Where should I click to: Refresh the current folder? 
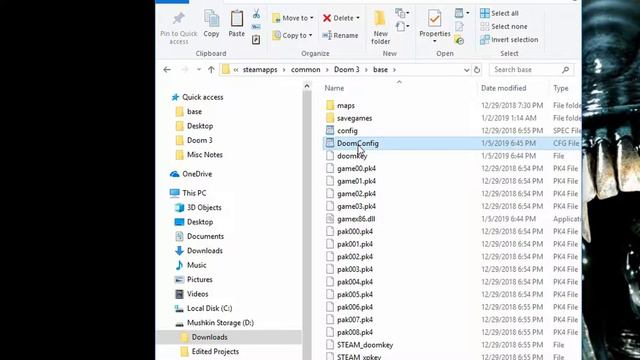(477, 70)
